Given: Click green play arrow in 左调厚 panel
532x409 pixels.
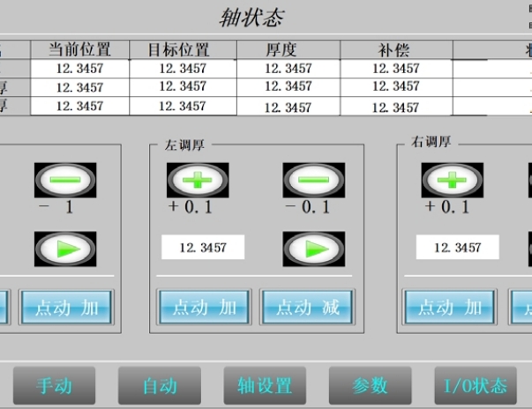Looking at the screenshot, I should click(x=313, y=249).
